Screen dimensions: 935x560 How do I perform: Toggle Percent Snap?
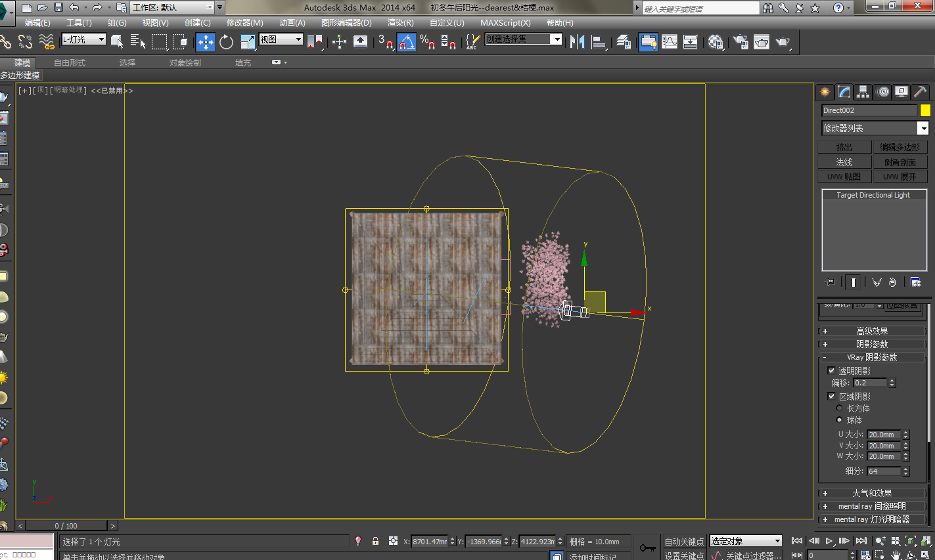(x=428, y=42)
